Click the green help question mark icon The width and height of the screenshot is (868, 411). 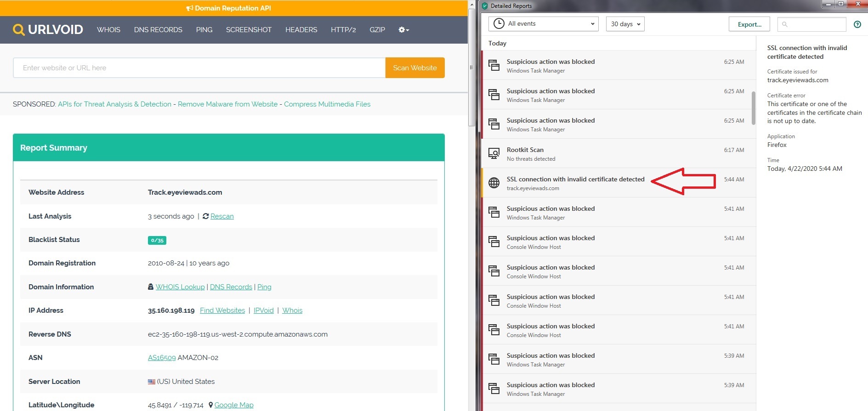857,24
